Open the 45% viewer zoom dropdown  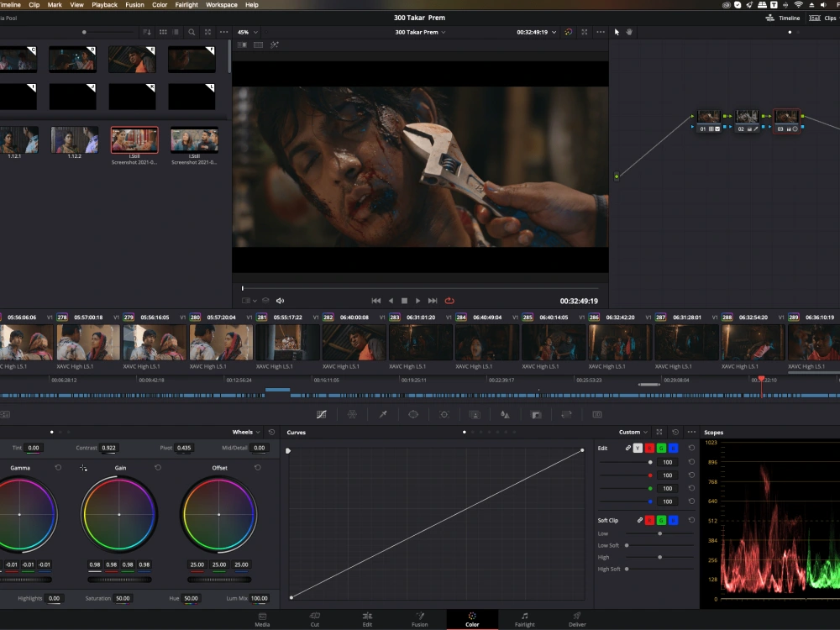[248, 32]
